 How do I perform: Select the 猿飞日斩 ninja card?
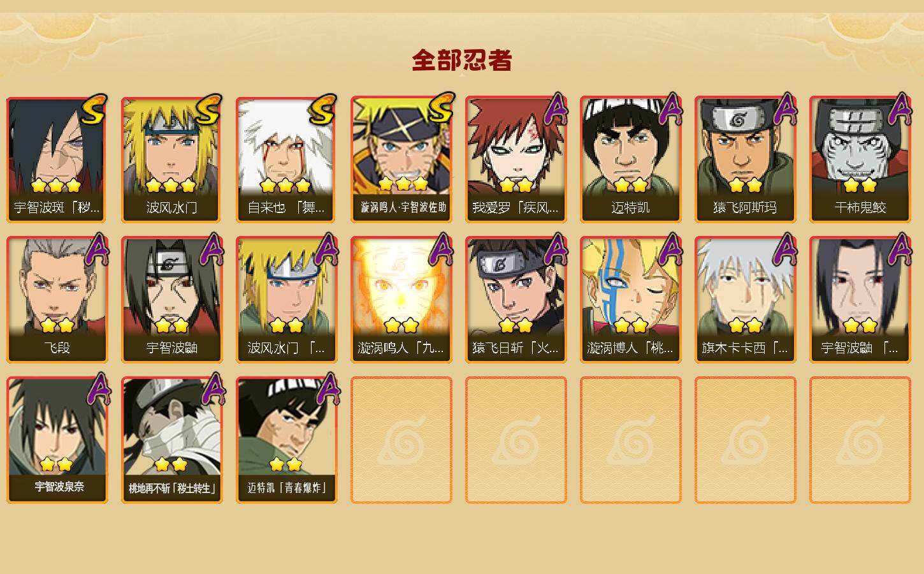click(x=516, y=300)
